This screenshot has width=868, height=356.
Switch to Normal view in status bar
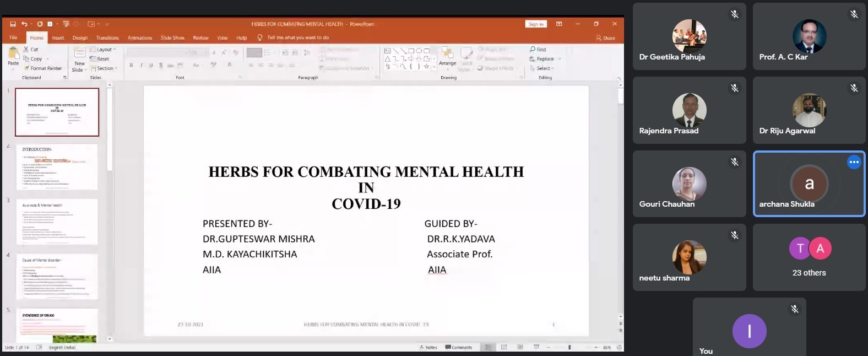pyautogui.click(x=488, y=347)
